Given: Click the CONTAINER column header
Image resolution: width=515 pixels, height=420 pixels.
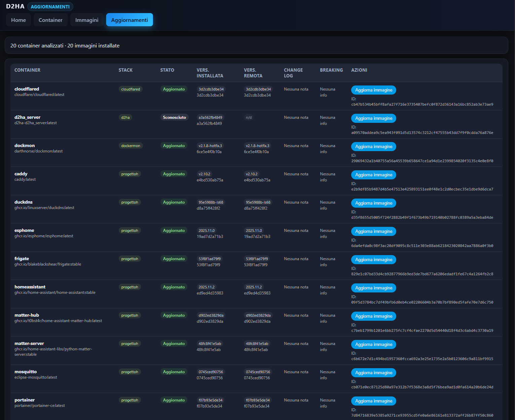Looking at the screenshot, I should point(27,70).
